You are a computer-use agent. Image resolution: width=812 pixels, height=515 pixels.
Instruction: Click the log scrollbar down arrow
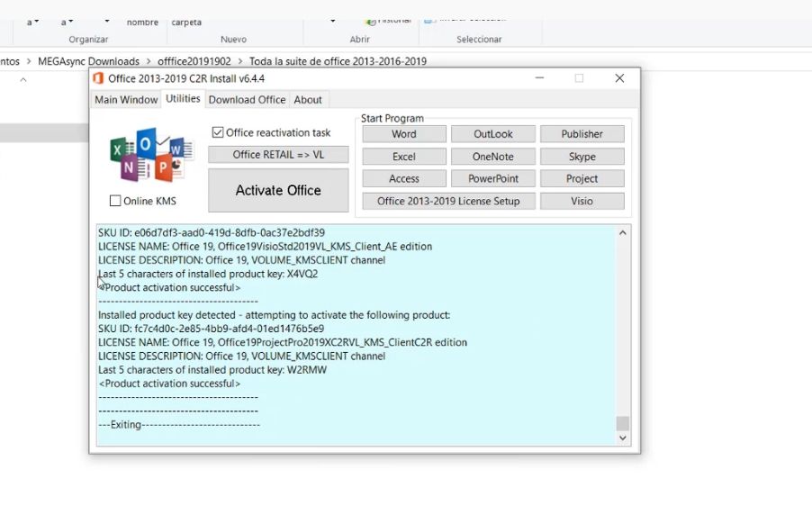point(622,438)
